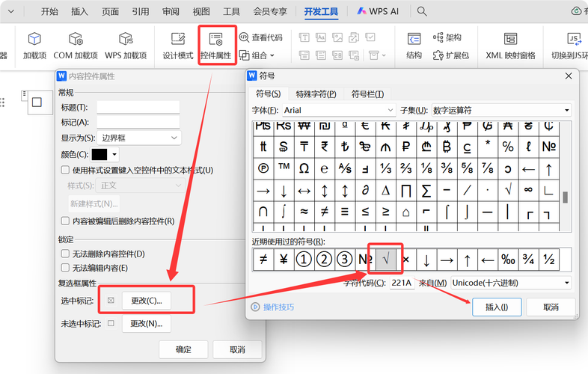The width and height of the screenshot is (588, 374).
Task: Open the 样式 正文 dropdown
Action: coord(141,186)
